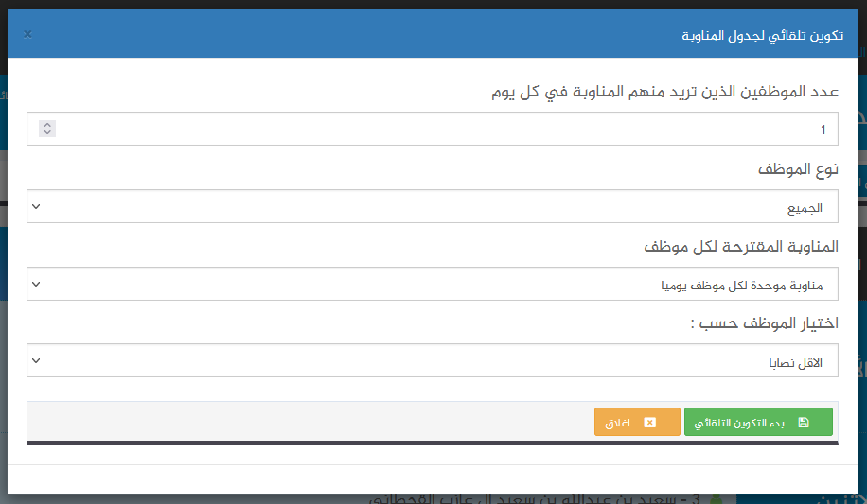This screenshot has width=867, height=504.
Task: Click the عدد الموظفين الذين تريد label
Action: pyautogui.click(x=664, y=91)
